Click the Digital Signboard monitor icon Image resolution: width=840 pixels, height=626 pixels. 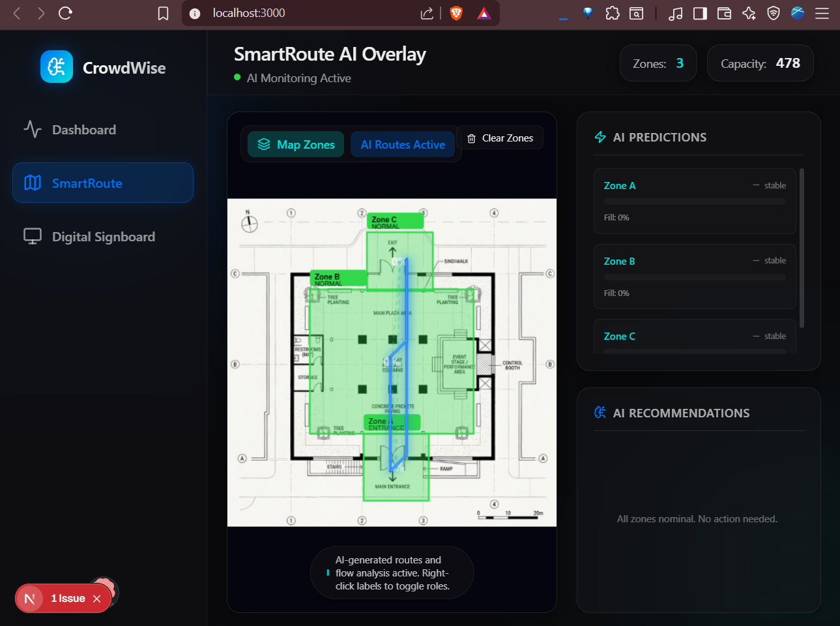tap(33, 236)
